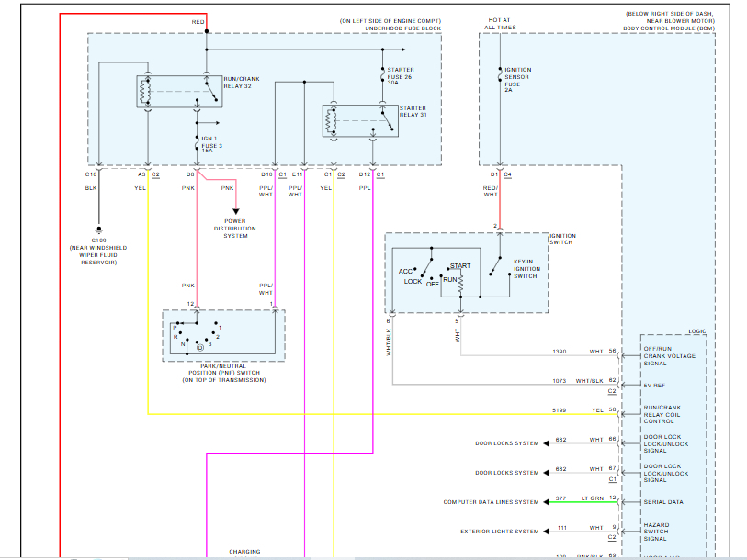Select the Starter Fuse 26 30A symbol
Viewport: 747px width, 560px height.
(x=382, y=76)
